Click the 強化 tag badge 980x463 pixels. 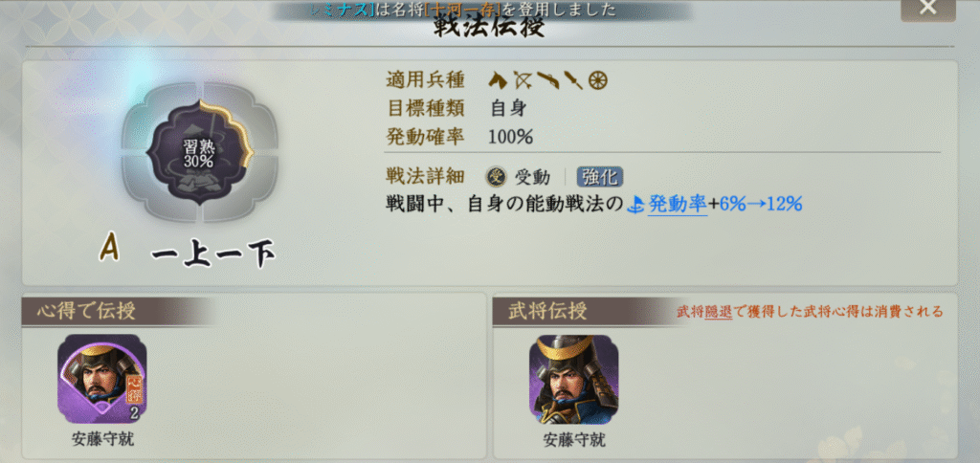tap(600, 178)
